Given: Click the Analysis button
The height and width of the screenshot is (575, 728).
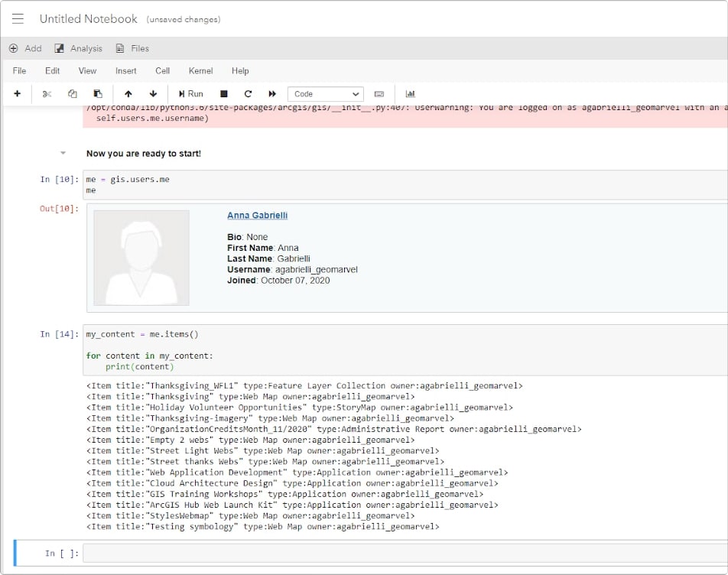Looking at the screenshot, I should click(78, 48).
